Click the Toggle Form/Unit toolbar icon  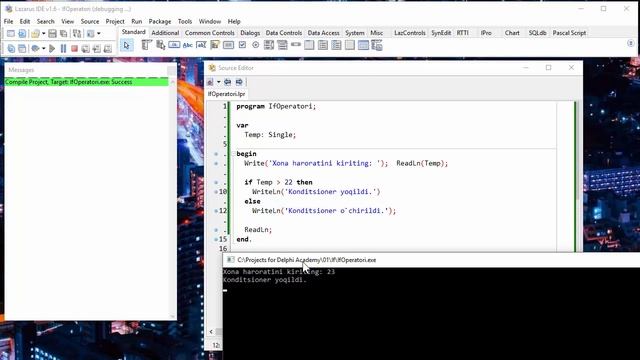77,33
